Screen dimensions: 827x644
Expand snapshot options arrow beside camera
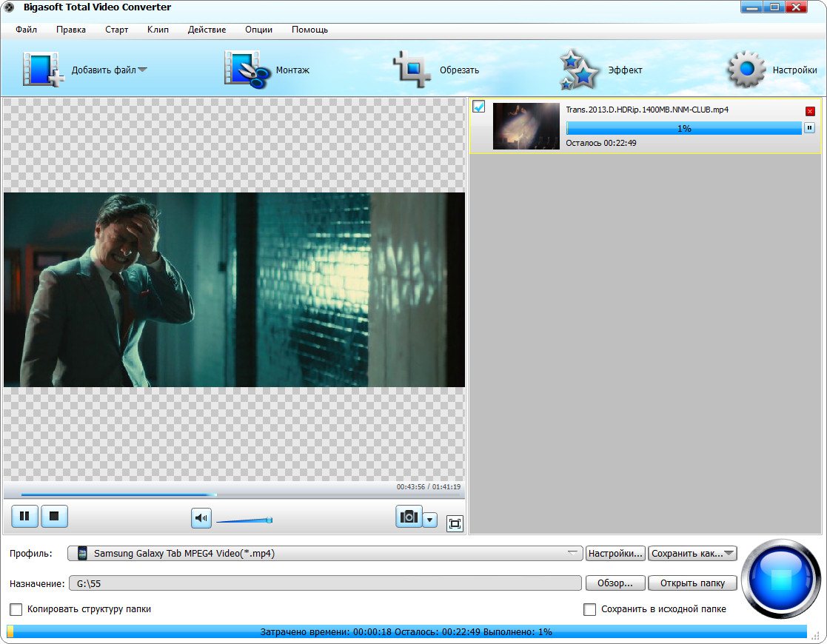tap(430, 519)
